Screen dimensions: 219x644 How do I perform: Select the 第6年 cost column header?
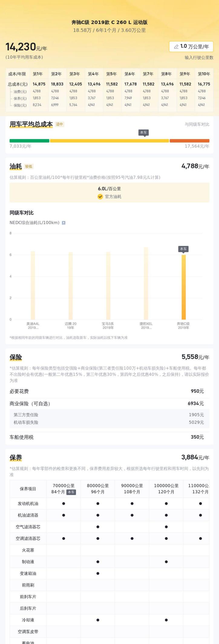pos(130,74)
